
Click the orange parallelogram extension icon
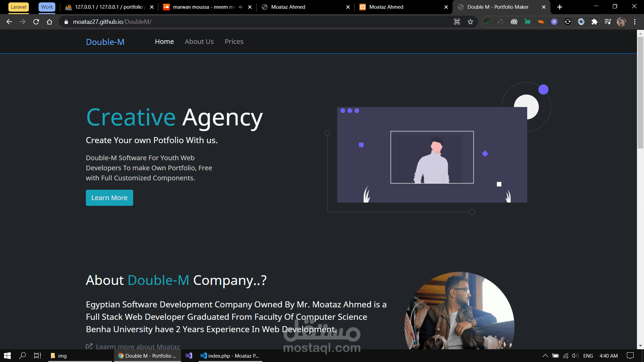pyautogui.click(x=541, y=22)
